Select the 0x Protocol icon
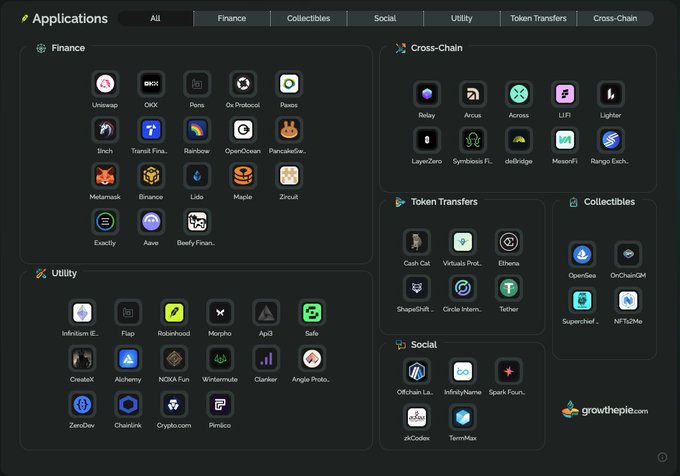Image resolution: width=680 pixels, height=476 pixels. pos(243,84)
